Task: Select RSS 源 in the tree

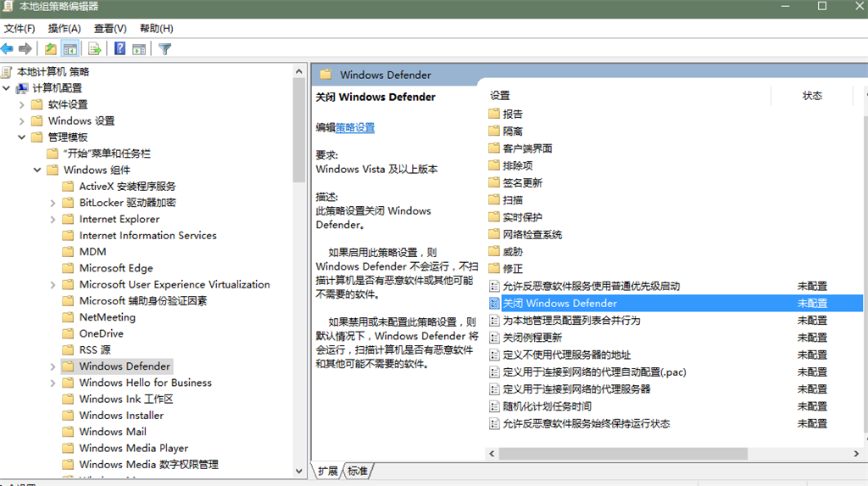Action: [95, 350]
